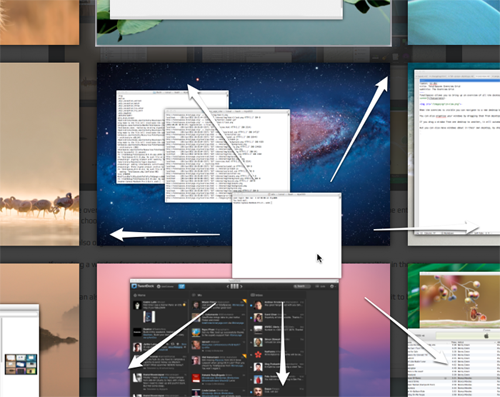Click the Me column header in TweetDeck

(197, 295)
